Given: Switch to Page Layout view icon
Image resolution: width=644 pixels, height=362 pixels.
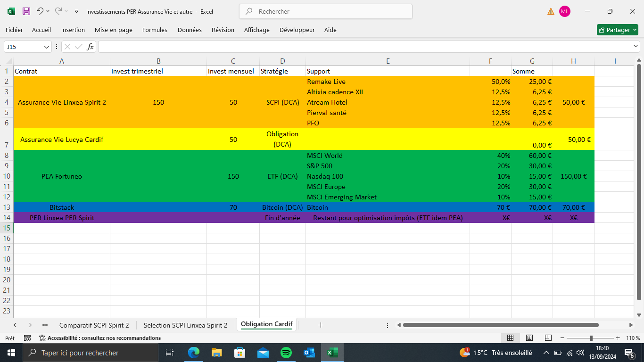Looking at the screenshot, I should pyautogui.click(x=529, y=338).
